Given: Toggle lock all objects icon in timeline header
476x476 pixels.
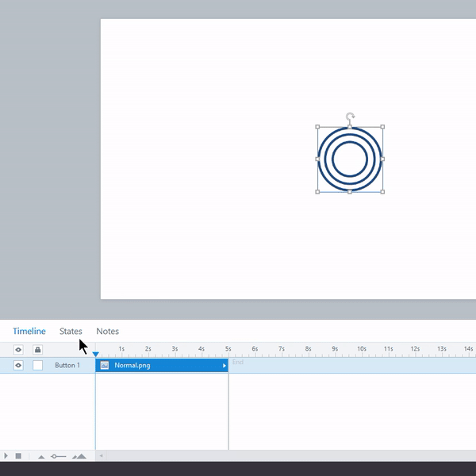Looking at the screenshot, I should pos(37,350).
